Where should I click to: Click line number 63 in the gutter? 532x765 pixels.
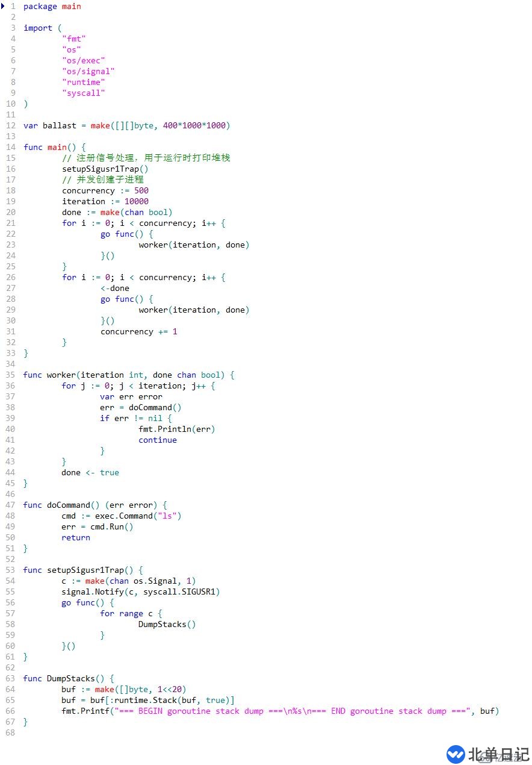coord(11,678)
